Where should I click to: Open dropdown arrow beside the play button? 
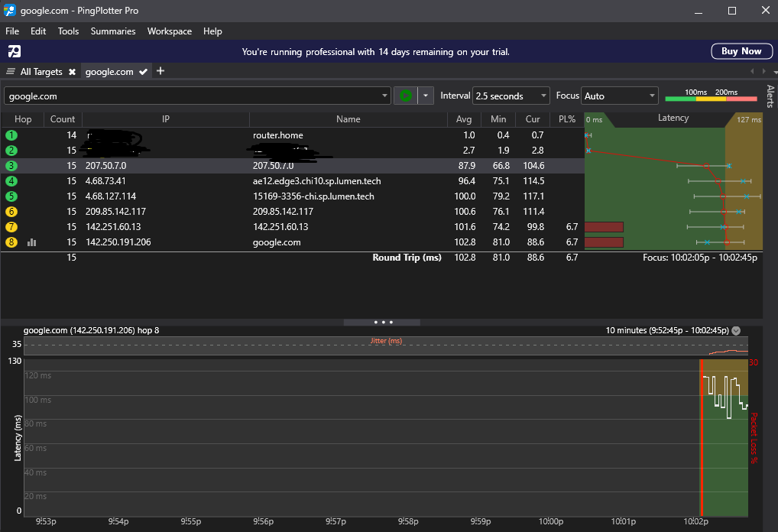tap(426, 96)
